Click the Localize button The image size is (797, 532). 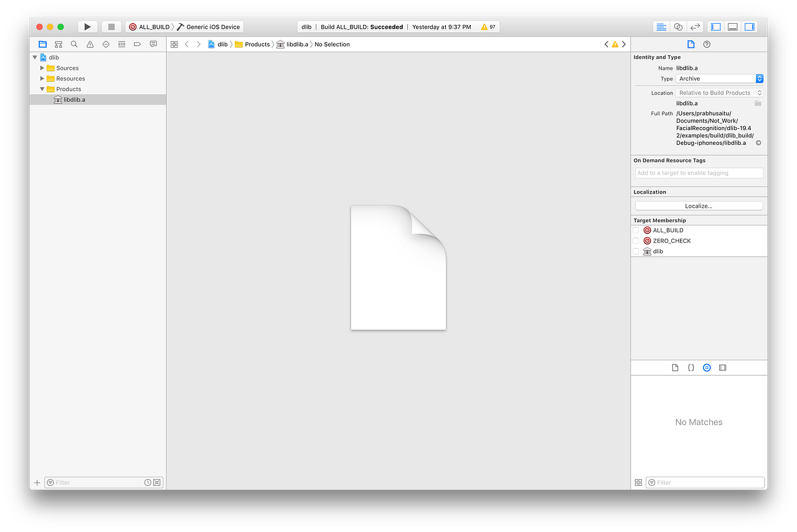699,205
